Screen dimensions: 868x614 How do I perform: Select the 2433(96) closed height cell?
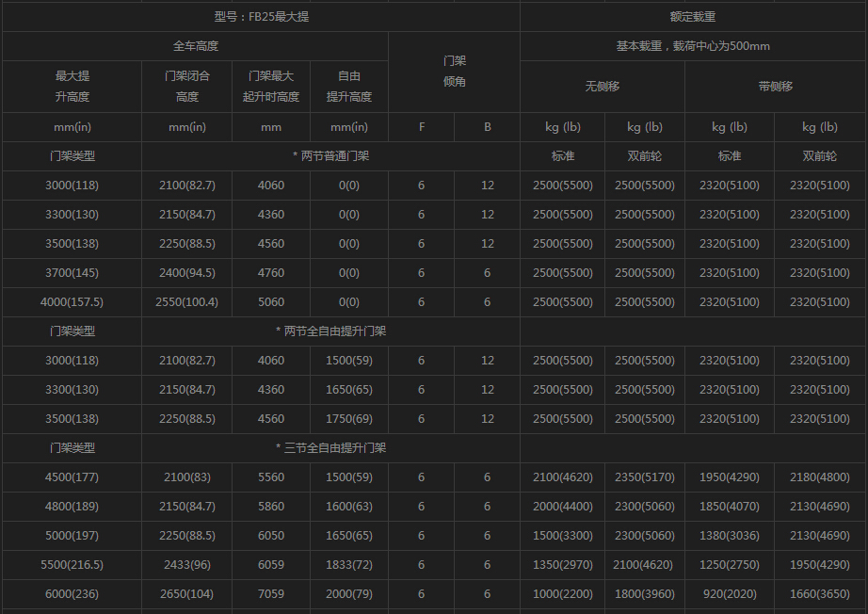pyautogui.click(x=186, y=565)
